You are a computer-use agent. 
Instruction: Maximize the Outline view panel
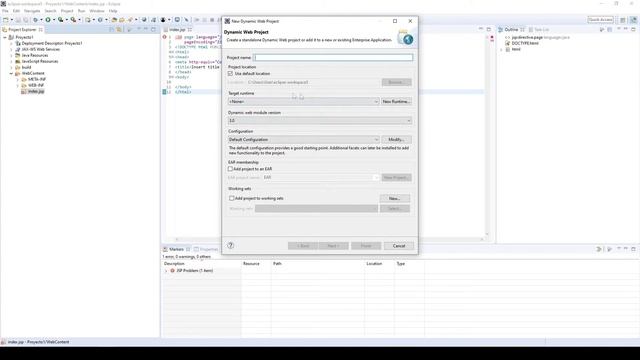(633, 29)
